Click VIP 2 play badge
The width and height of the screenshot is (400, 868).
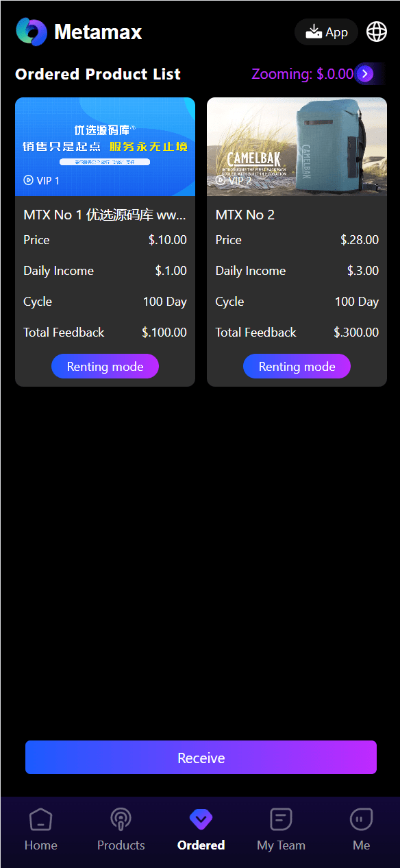[233, 180]
